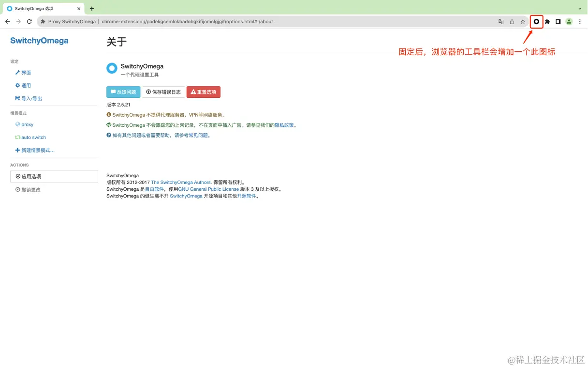Open the GNU General Public License link
The image size is (588, 368).
pyautogui.click(x=208, y=189)
